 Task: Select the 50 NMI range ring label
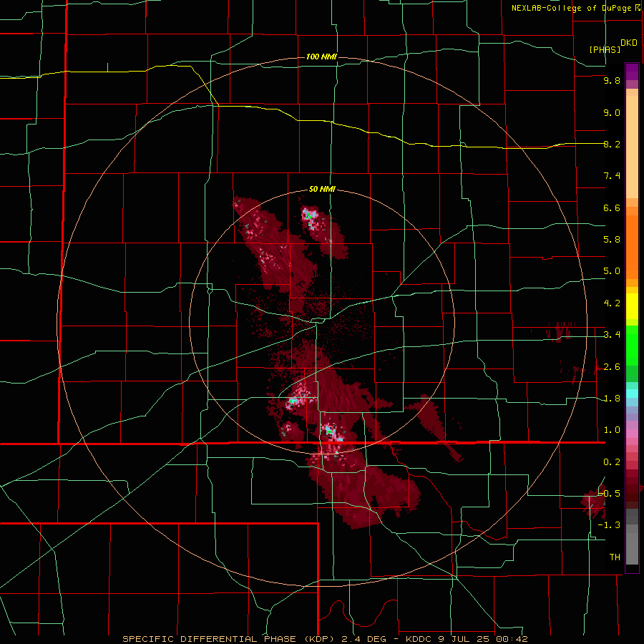(x=322, y=190)
